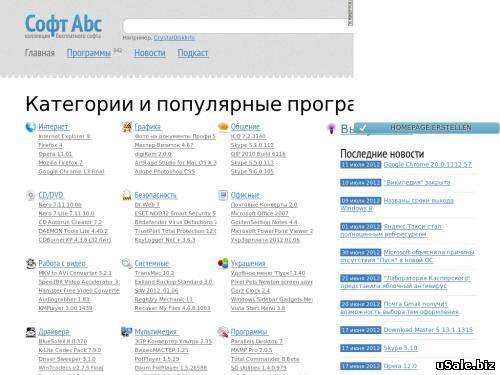Open the CD Autorun Creator 7.2 link
The image size is (500, 375).
[70, 222]
